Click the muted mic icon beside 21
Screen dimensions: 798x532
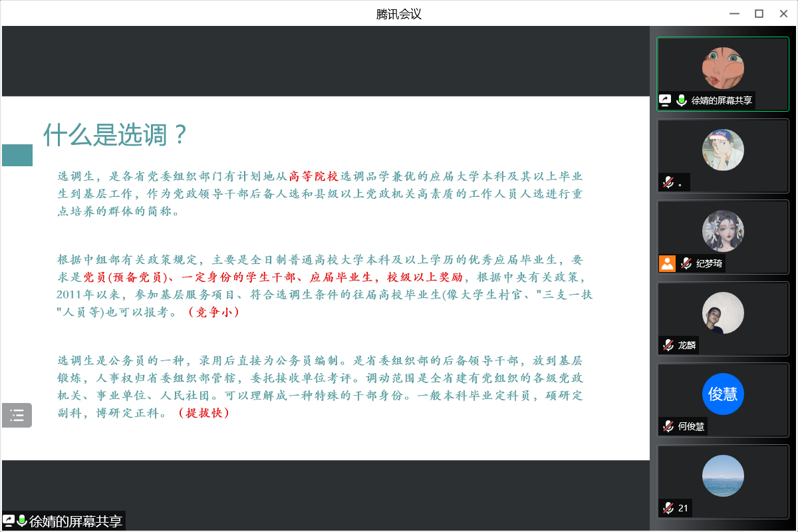click(x=668, y=508)
